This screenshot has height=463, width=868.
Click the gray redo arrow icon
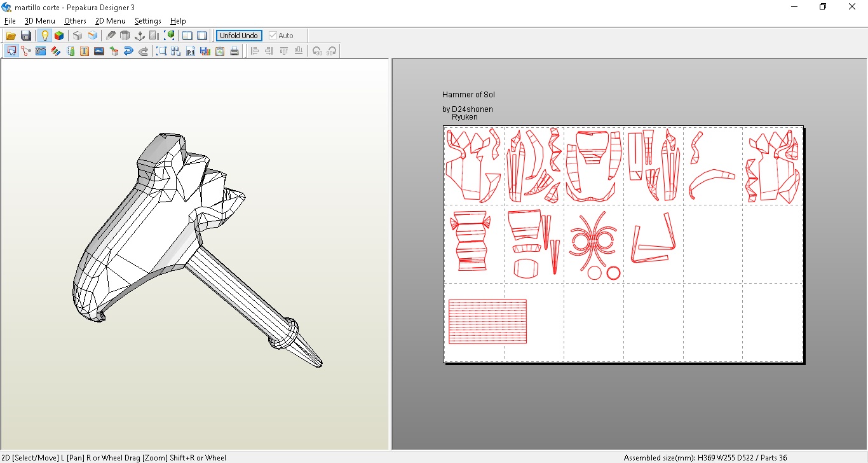(x=143, y=51)
